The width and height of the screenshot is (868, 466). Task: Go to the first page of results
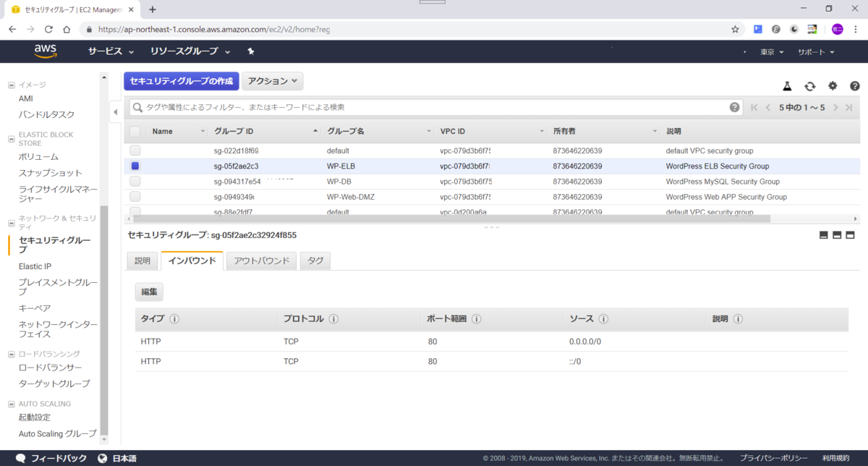[755, 107]
